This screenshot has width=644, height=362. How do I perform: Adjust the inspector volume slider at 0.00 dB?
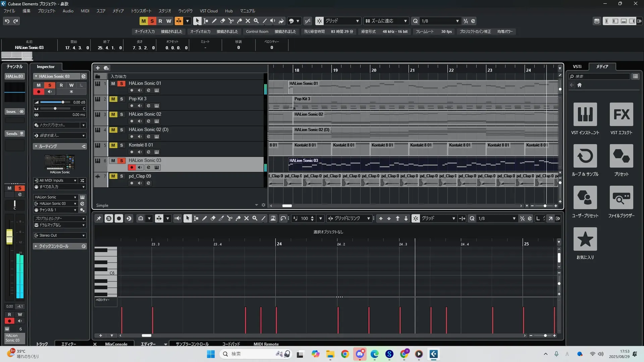tap(63, 102)
